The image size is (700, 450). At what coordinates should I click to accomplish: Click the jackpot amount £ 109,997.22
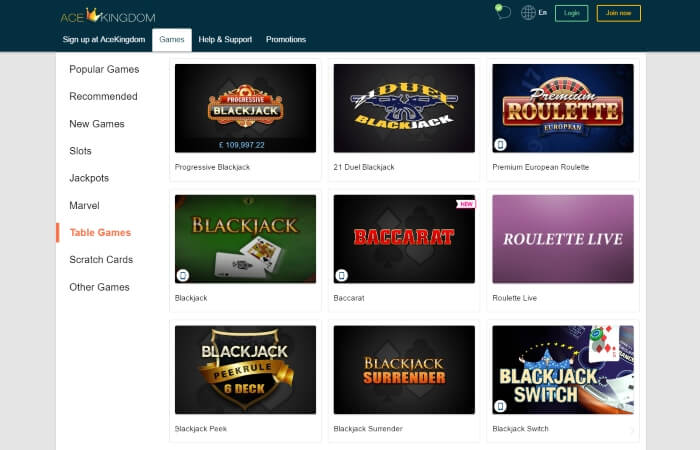242,145
